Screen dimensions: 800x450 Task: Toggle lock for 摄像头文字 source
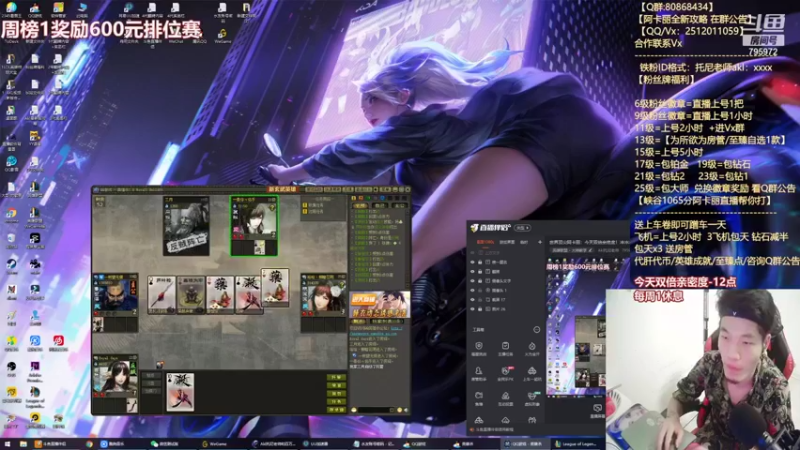tap(480, 281)
